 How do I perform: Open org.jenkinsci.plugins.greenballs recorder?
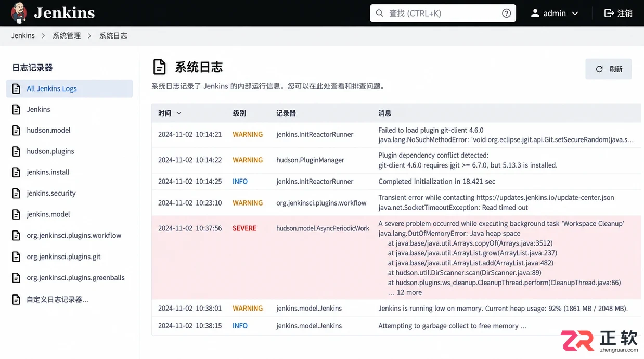(76, 278)
